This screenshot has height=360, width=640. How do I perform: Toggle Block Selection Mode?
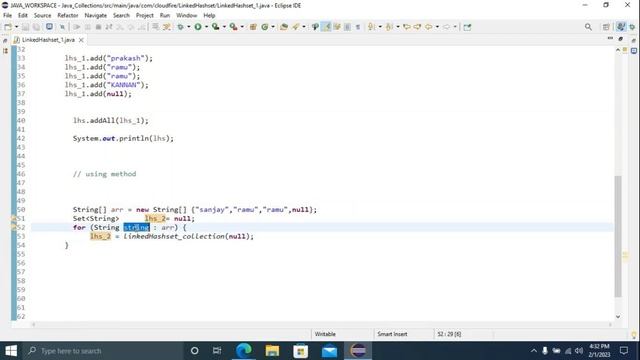tap(347, 27)
